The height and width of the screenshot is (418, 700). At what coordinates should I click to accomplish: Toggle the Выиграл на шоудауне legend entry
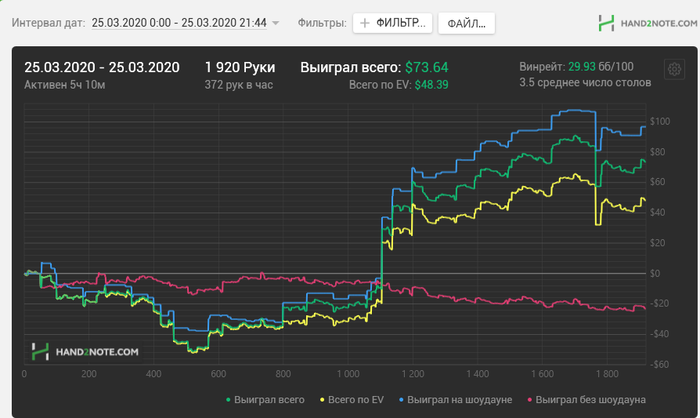tap(455, 400)
